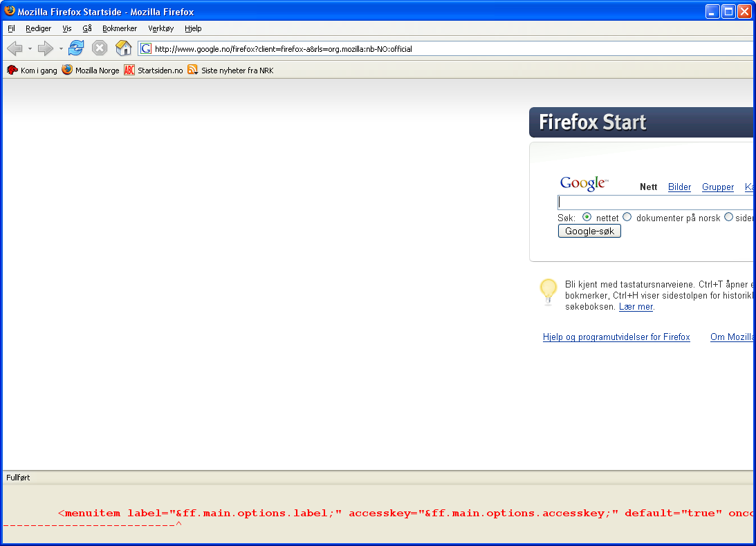Click the 'Nett' search category label

tap(649, 187)
